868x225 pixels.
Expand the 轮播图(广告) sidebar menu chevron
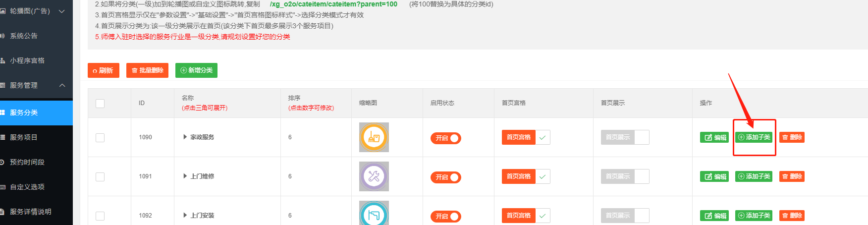point(62,11)
